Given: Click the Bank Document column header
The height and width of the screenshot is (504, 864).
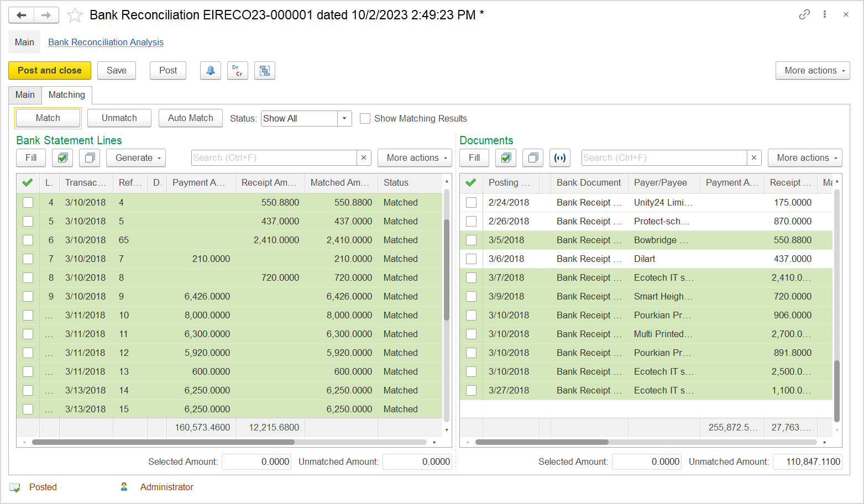Looking at the screenshot, I should coord(589,182).
